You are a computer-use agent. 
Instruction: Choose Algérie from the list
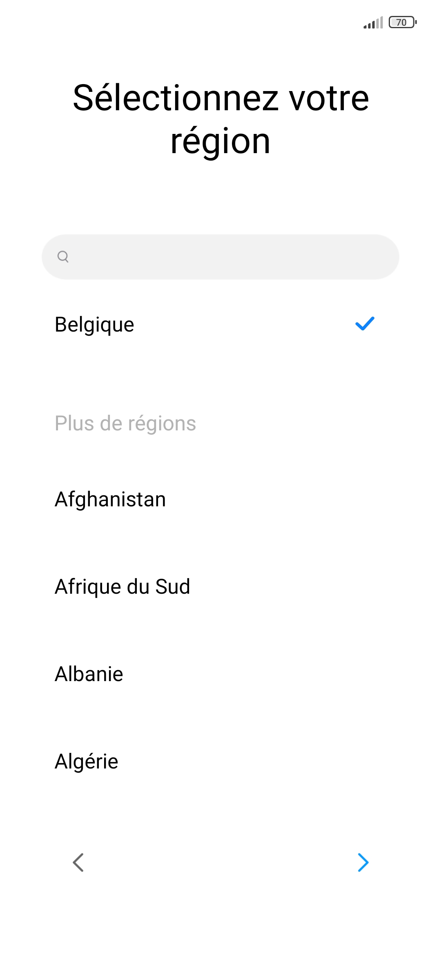pyautogui.click(x=87, y=762)
